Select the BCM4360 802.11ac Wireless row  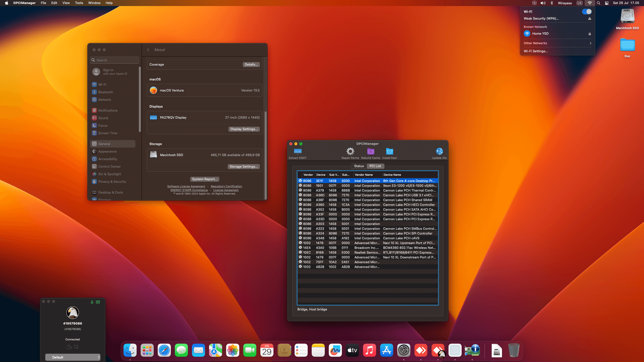coord(368,248)
